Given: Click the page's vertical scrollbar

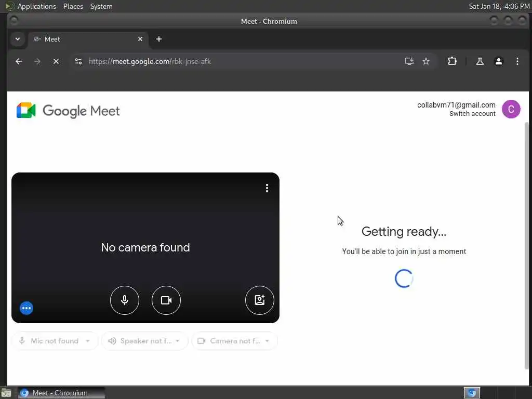Looking at the screenshot, I should pyautogui.click(x=526, y=246).
